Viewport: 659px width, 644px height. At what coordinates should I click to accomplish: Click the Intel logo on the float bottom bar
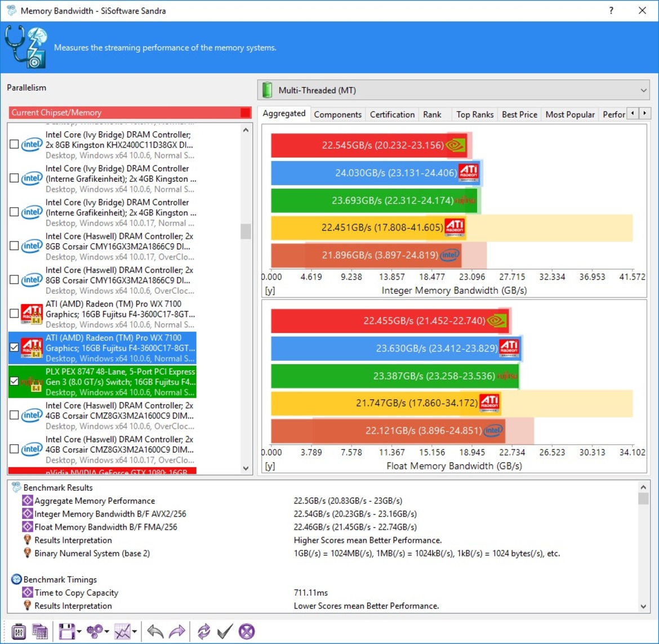point(493,430)
